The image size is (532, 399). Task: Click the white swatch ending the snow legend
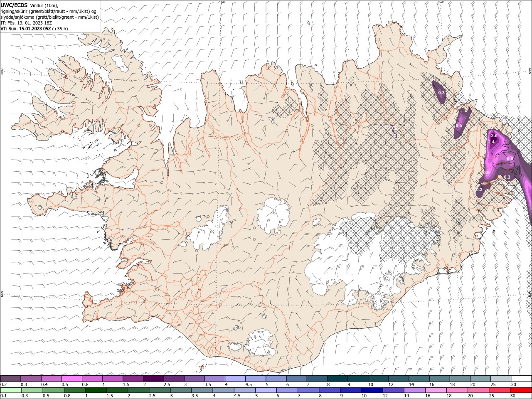click(521, 379)
